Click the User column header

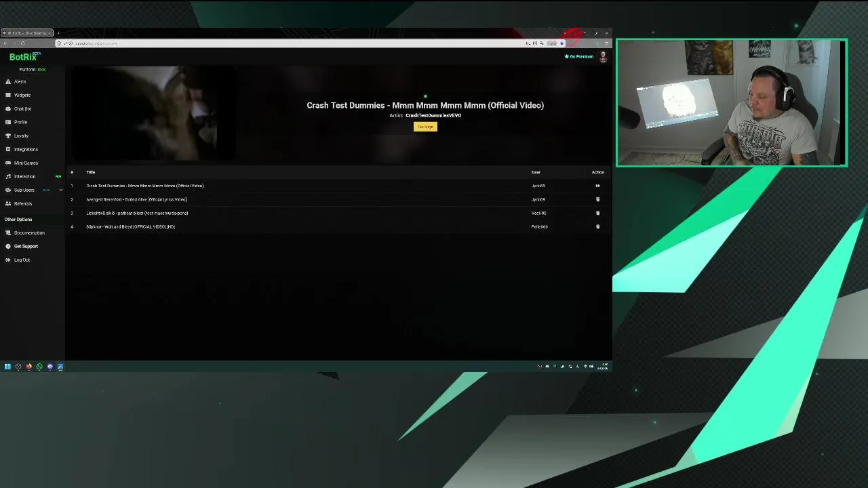(536, 172)
